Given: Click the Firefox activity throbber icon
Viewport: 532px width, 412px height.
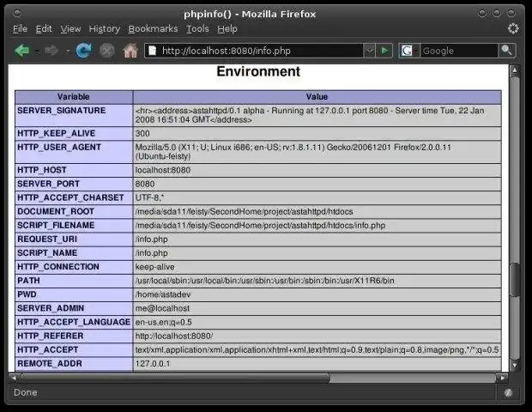Looking at the screenshot, I should tap(513, 28).
